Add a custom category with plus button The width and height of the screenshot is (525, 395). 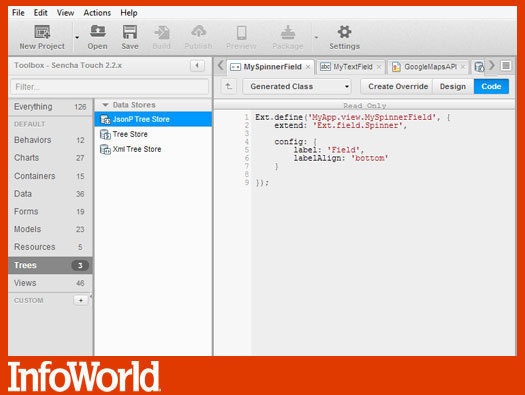tap(81, 300)
